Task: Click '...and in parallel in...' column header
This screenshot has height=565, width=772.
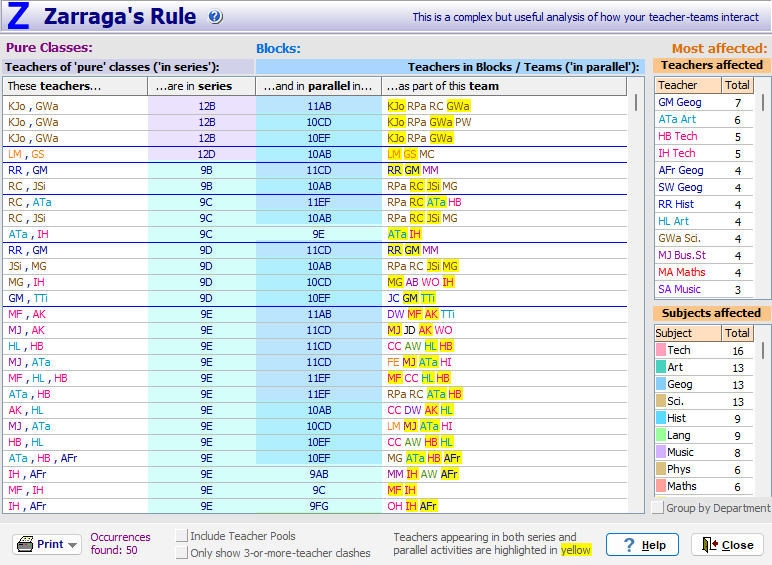Action: pos(319,86)
